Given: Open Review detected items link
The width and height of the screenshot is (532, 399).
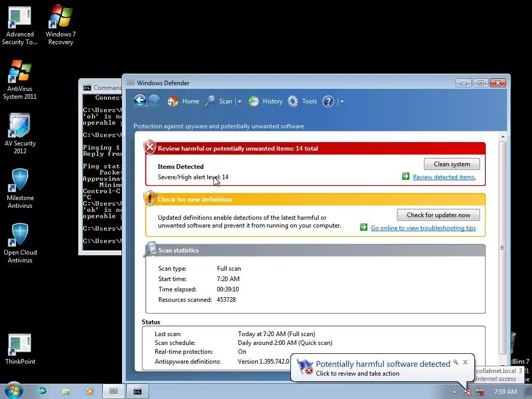Looking at the screenshot, I should 444,177.
